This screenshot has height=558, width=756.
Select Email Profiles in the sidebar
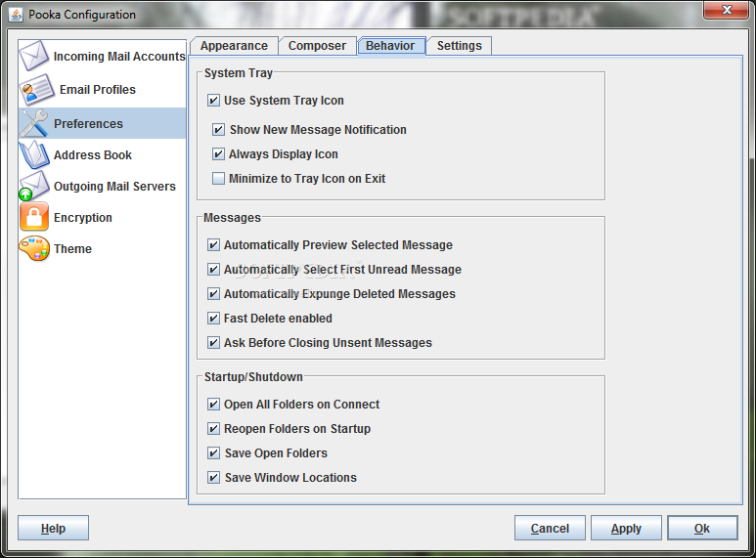pyautogui.click(x=98, y=90)
